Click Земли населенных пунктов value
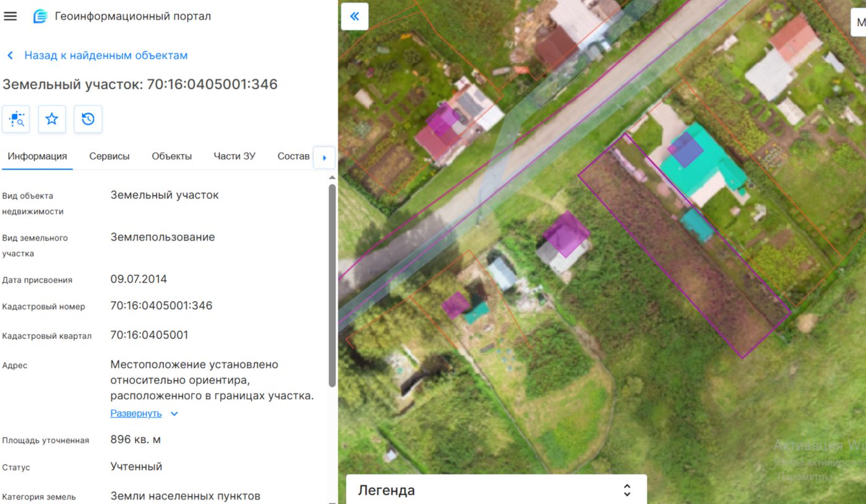Image resolution: width=866 pixels, height=504 pixels. point(186,496)
